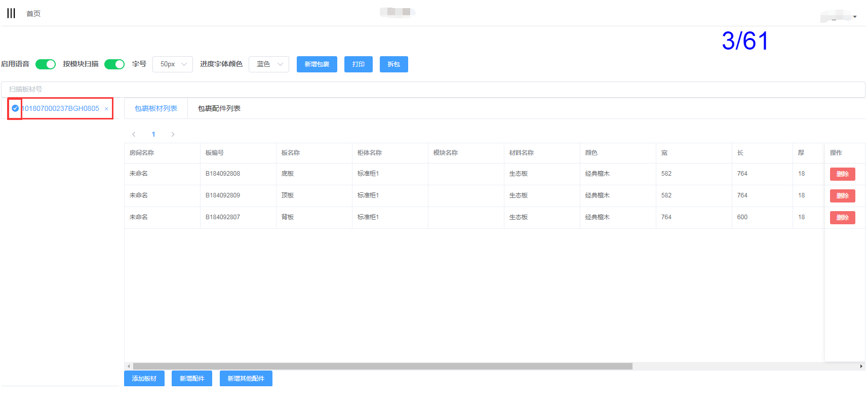The width and height of the screenshot is (868, 407).
Task: Open the 进度字体颜色 color dropdown
Action: tap(269, 64)
